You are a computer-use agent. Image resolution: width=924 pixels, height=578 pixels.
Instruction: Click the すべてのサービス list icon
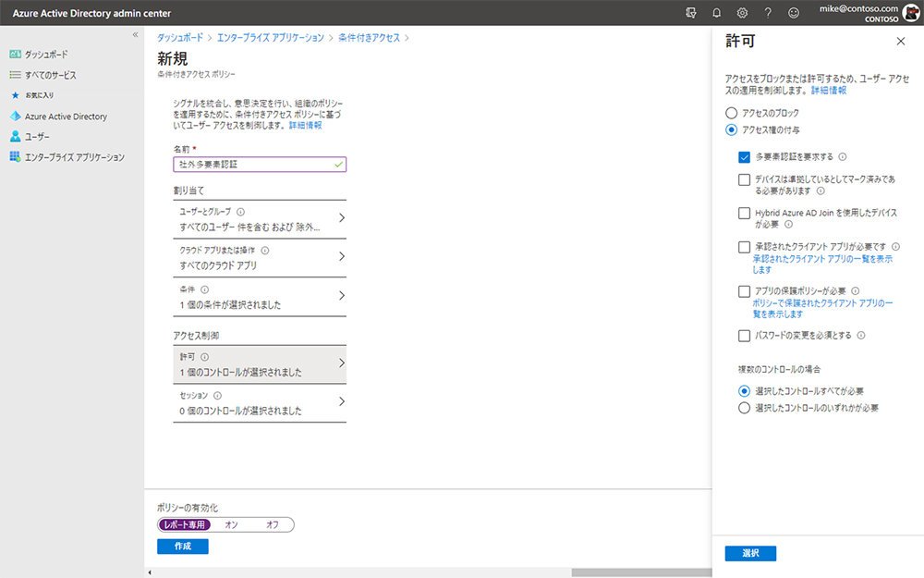(16, 75)
